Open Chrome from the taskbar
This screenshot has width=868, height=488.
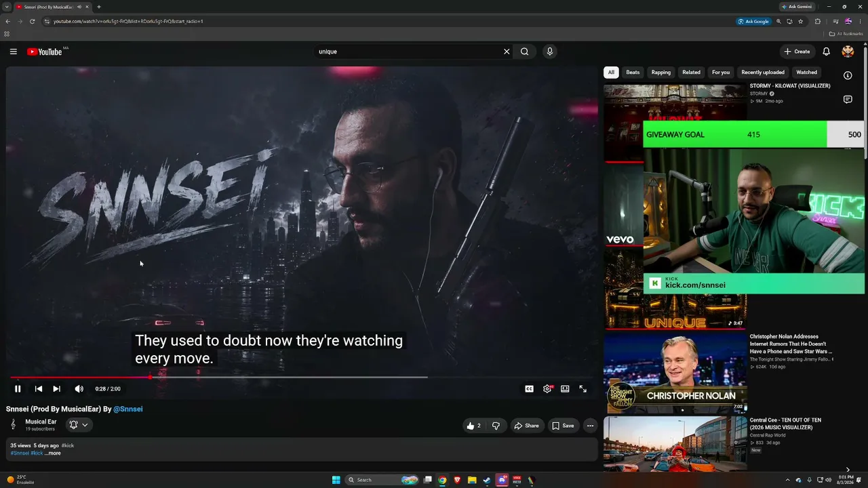[442, 480]
